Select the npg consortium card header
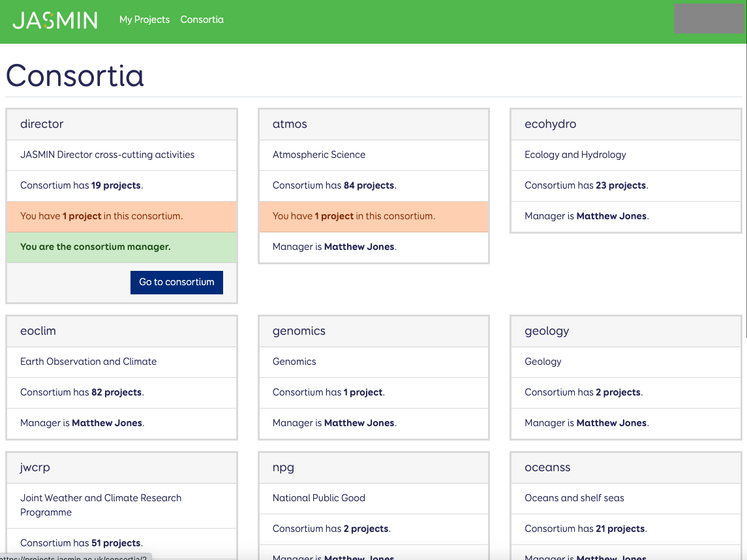The height and width of the screenshot is (560, 747). (373, 467)
